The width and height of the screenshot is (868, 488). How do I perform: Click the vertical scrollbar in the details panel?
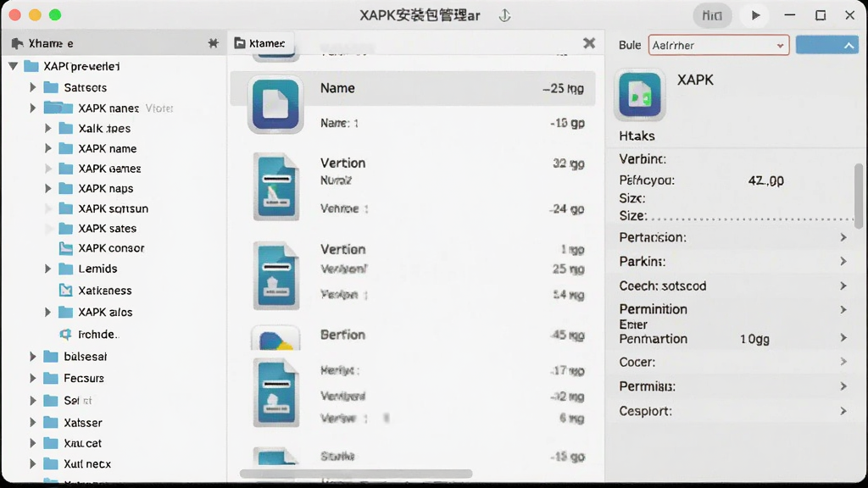click(859, 196)
